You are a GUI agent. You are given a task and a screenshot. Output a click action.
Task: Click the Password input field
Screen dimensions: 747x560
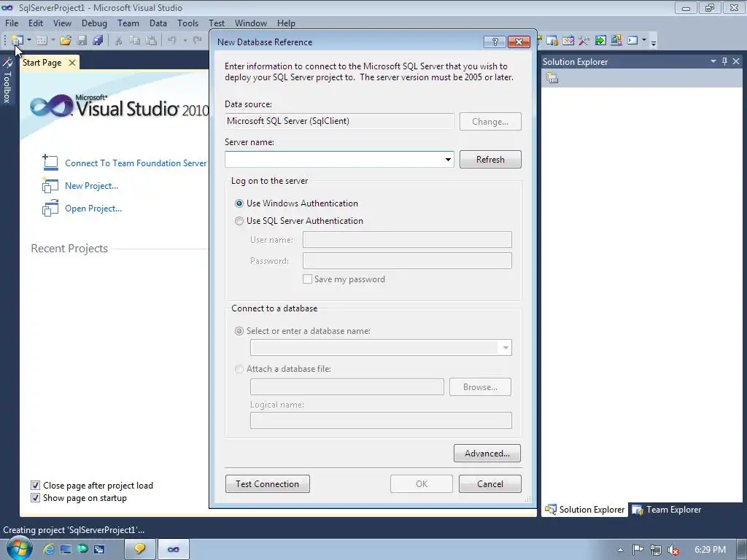(x=407, y=260)
